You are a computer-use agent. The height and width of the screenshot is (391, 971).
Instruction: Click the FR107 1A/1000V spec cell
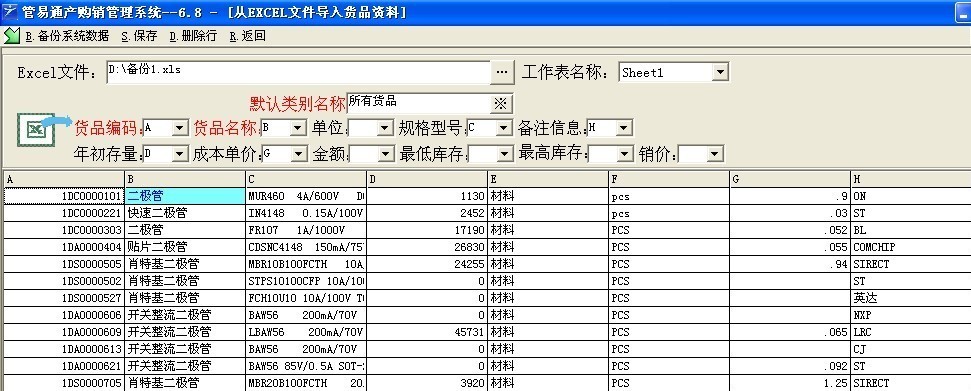306,230
